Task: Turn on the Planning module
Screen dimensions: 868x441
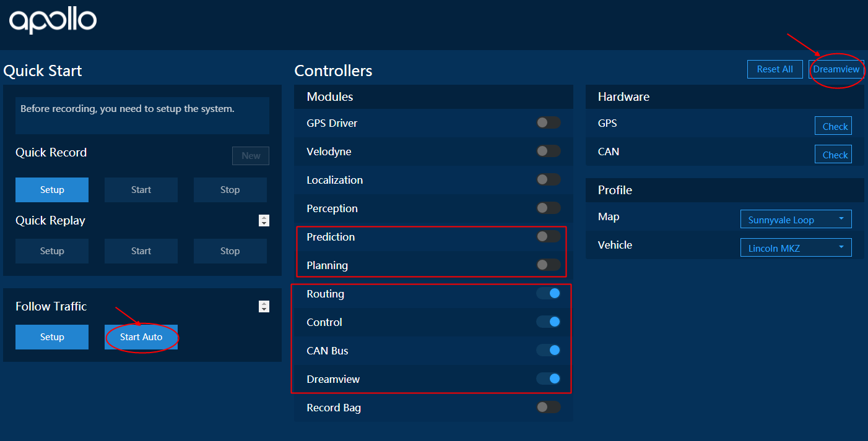Action: [x=548, y=265]
